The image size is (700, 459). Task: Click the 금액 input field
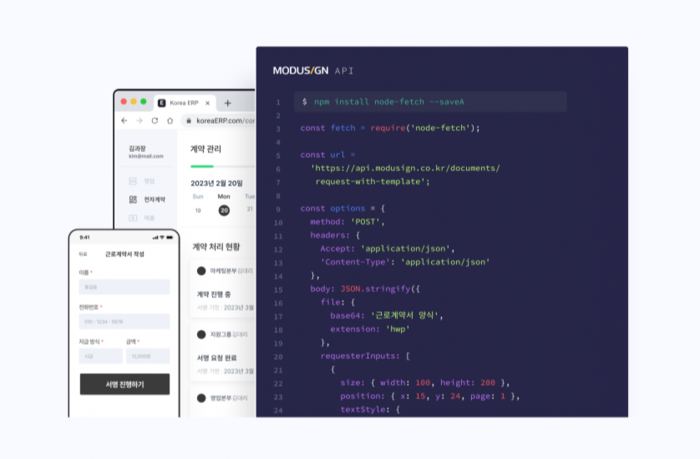point(148,356)
